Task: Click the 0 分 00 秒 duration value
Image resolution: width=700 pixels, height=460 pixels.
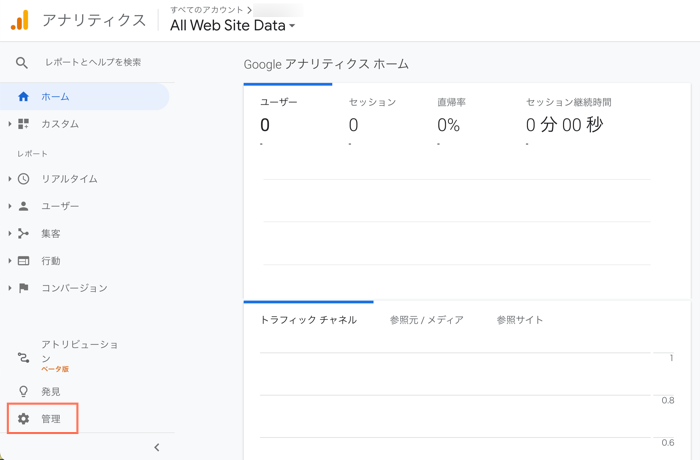Action: pos(564,125)
